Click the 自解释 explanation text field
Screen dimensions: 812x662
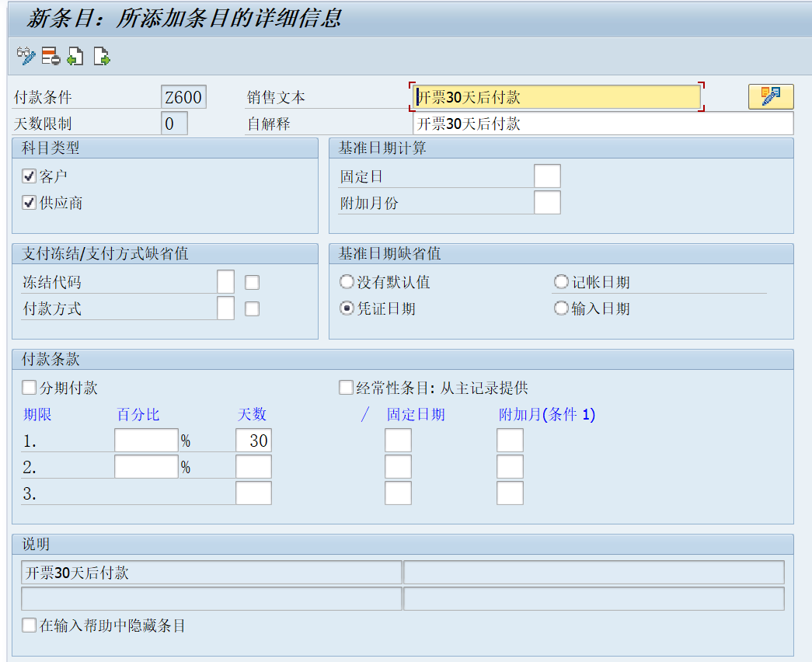click(544, 123)
